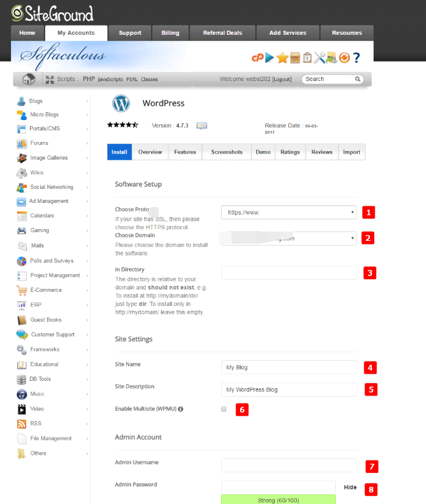Click the changelog note icon beside version
The width and height of the screenshot is (426, 504).
pos(202,126)
